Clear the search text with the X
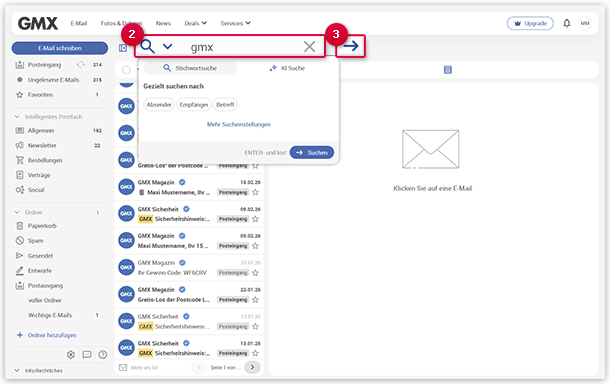The image size is (610, 384). point(309,47)
